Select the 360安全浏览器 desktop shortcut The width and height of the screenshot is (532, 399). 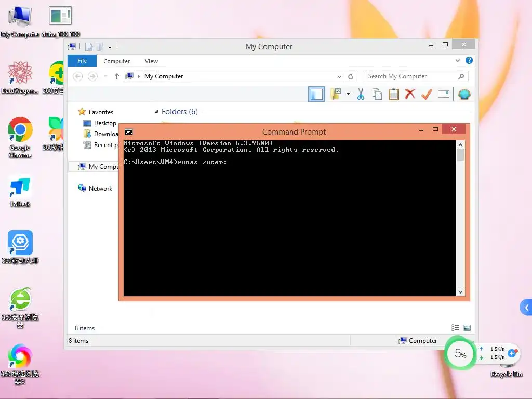point(20,308)
